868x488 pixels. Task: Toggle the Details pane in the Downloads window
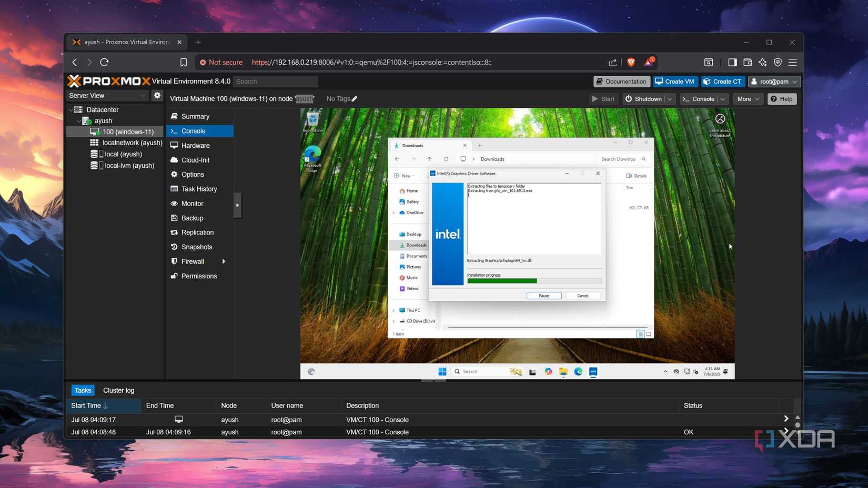636,176
